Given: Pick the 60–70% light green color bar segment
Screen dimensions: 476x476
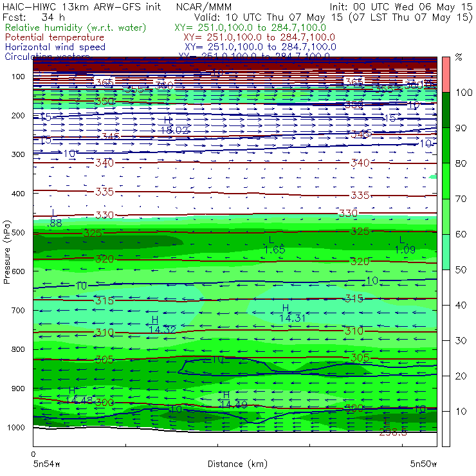Looking at the screenshot, I should click(x=446, y=216).
